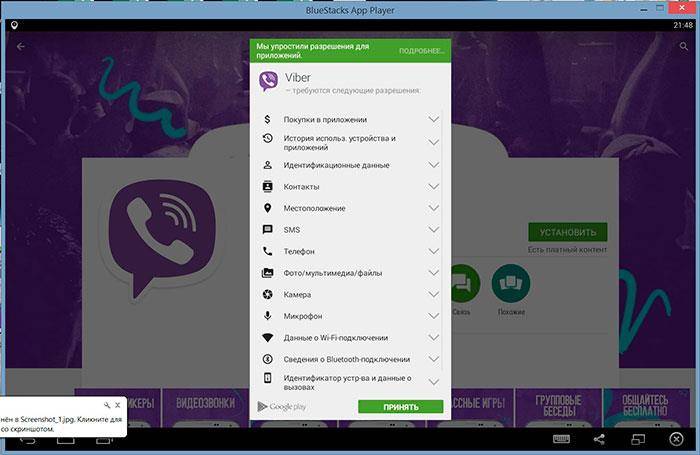Go back with the top-left arrow

[21, 46]
